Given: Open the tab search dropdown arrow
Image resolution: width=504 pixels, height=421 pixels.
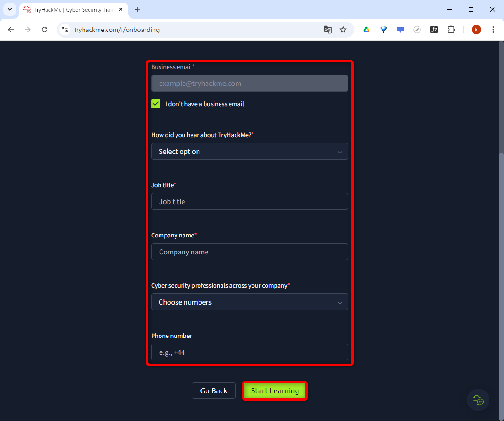Looking at the screenshot, I should [x=10, y=10].
